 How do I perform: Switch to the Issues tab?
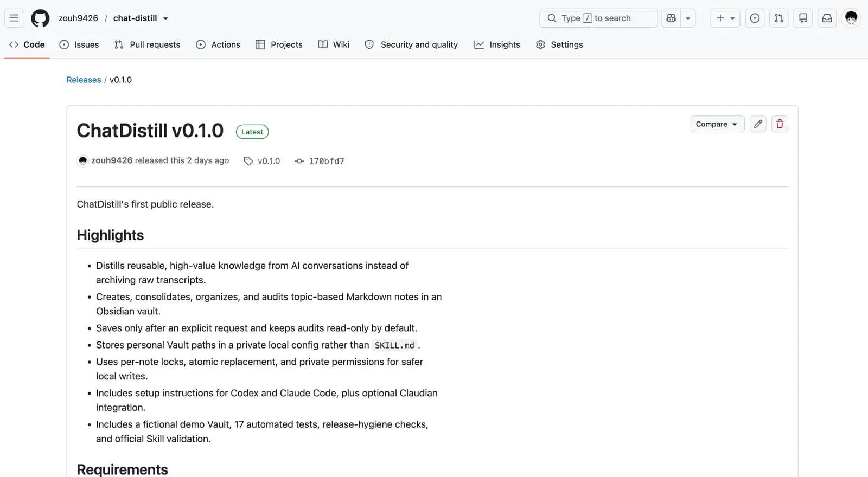coord(79,44)
